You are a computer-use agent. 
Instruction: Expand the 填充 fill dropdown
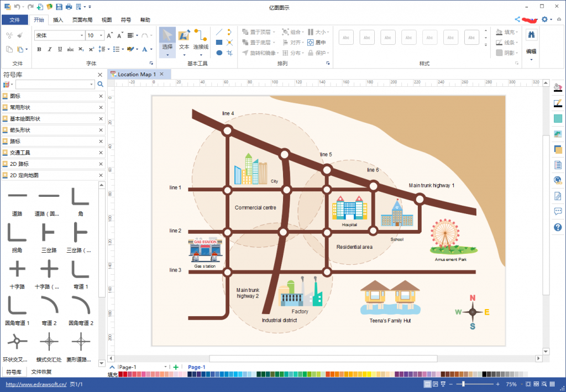click(x=517, y=32)
